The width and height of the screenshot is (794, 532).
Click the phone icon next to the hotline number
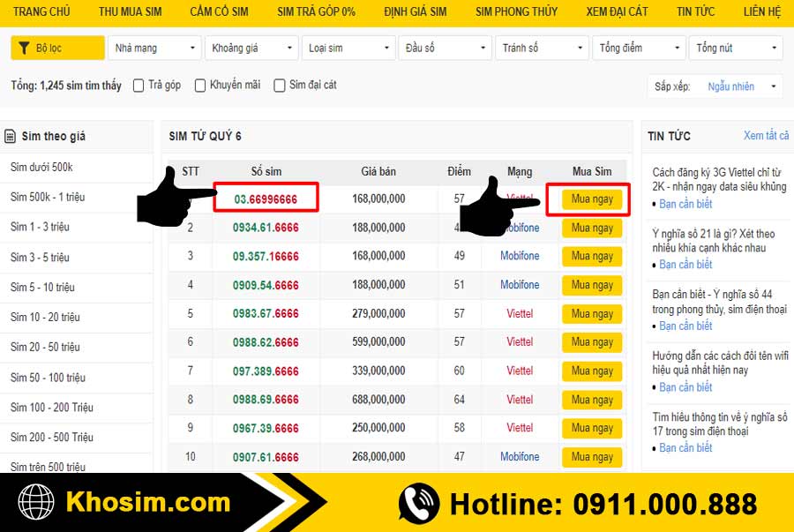(416, 503)
